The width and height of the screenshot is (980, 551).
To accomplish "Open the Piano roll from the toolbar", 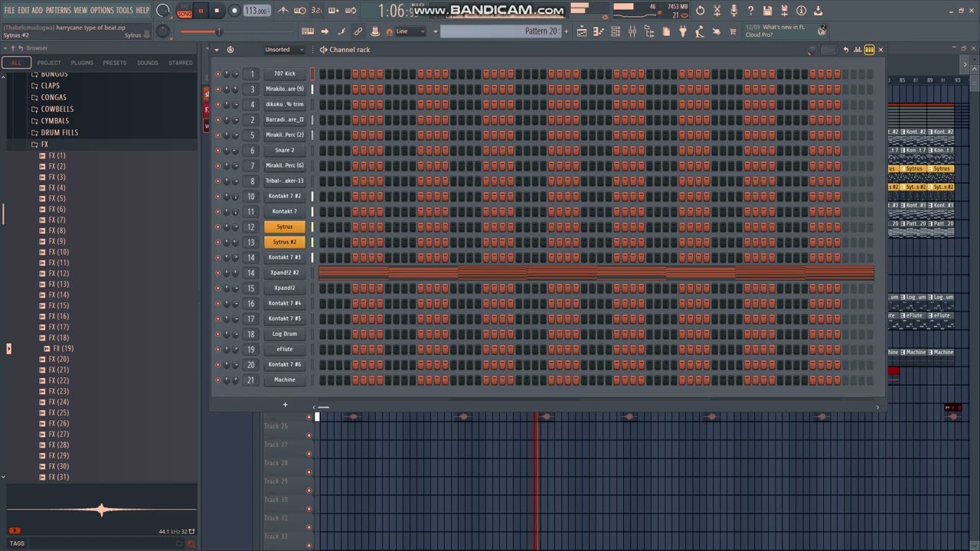I will coord(599,31).
